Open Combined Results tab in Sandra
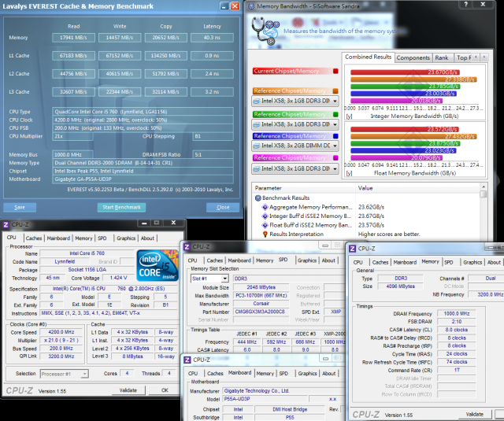Screen dimensions: 504x421 (x=368, y=57)
